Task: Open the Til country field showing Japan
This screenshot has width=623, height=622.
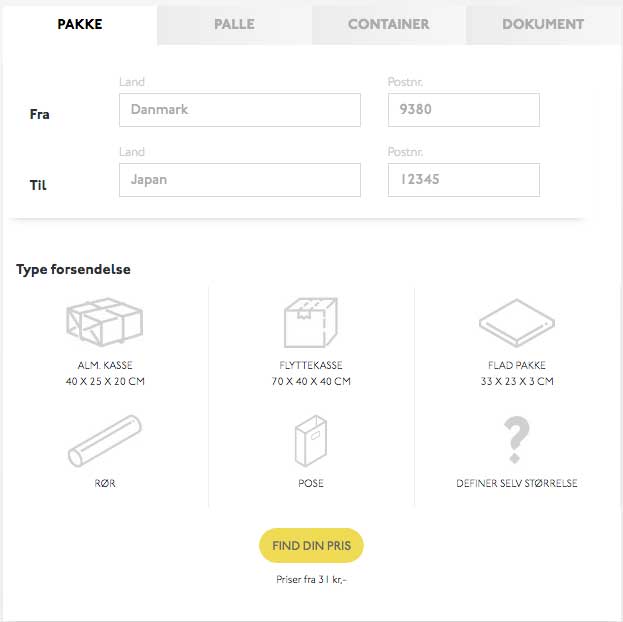Action: (239, 180)
